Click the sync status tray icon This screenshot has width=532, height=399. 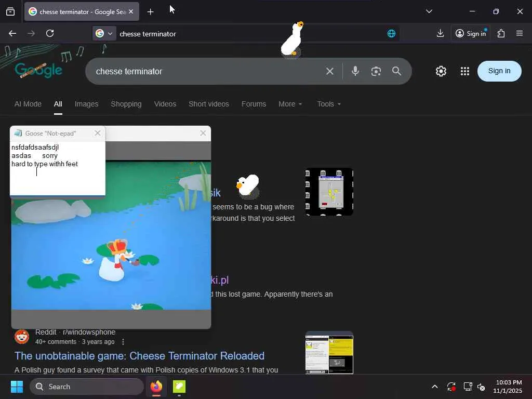coord(451,387)
